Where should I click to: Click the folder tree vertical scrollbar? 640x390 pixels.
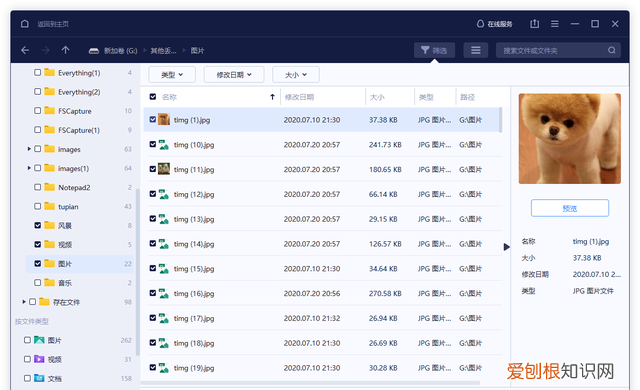(x=138, y=272)
